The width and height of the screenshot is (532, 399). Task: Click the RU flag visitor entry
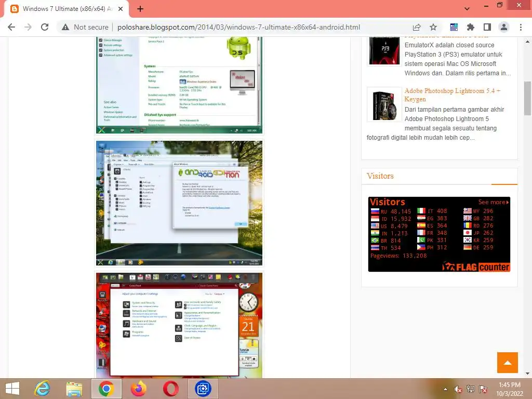(x=391, y=211)
